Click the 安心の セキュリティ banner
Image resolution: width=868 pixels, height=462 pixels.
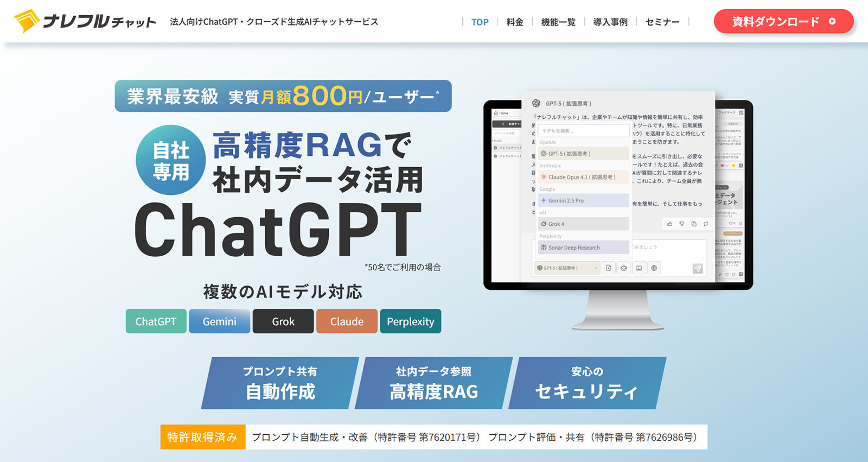click(587, 383)
